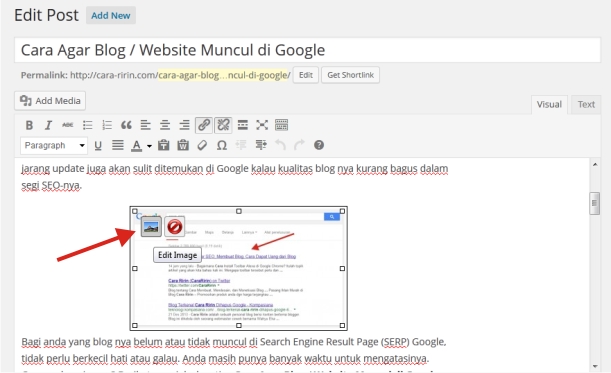The width and height of the screenshot is (611, 373).
Task: Click the permalink Edit button
Action: click(306, 75)
